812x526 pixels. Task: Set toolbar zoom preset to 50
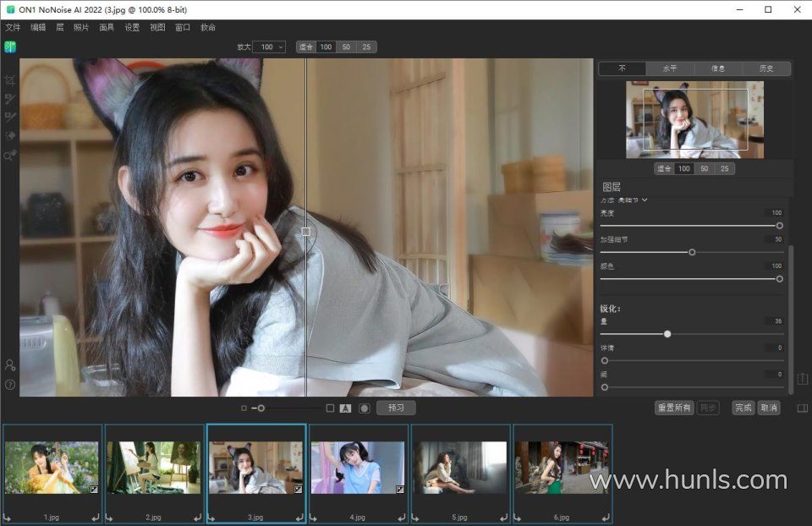coord(345,47)
